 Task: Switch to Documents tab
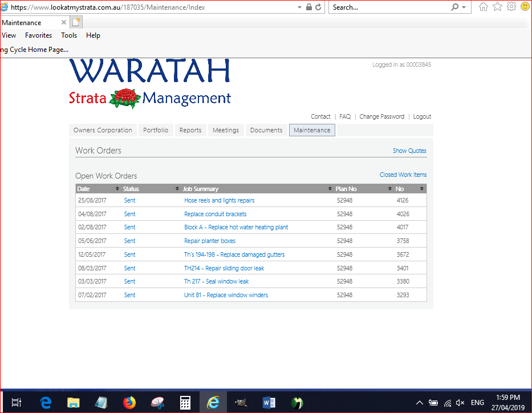click(266, 130)
